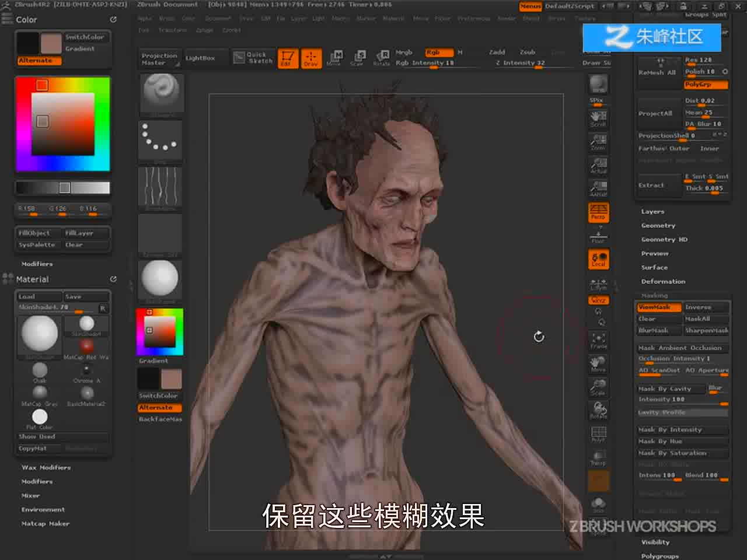Image resolution: width=747 pixels, height=560 pixels.
Task: Enable the Local transform icon
Action: [x=598, y=259]
